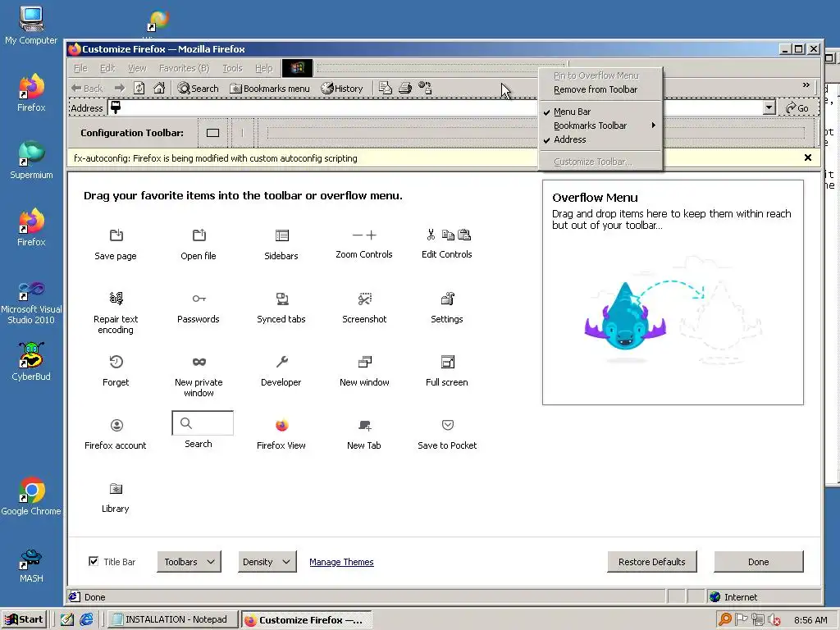Select the Full screen item

click(x=447, y=371)
